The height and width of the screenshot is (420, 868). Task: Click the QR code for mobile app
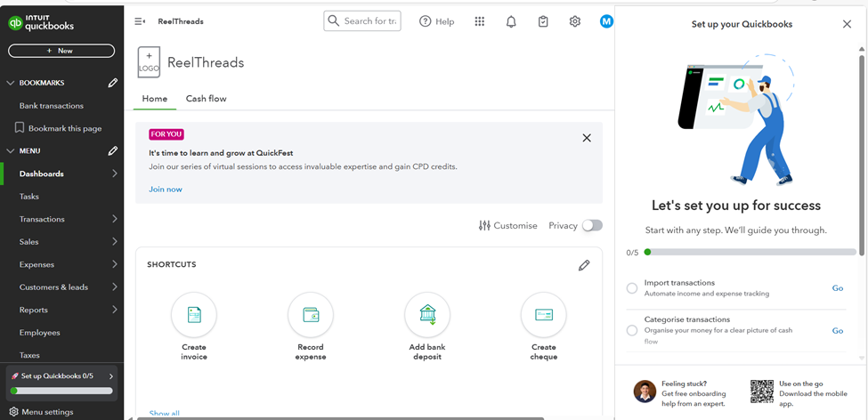(762, 392)
